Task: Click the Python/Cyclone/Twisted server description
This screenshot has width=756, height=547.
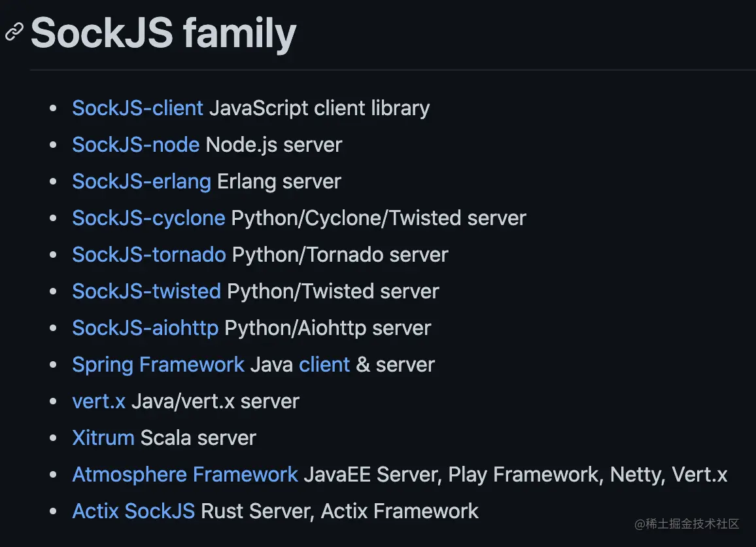Action: pos(379,218)
